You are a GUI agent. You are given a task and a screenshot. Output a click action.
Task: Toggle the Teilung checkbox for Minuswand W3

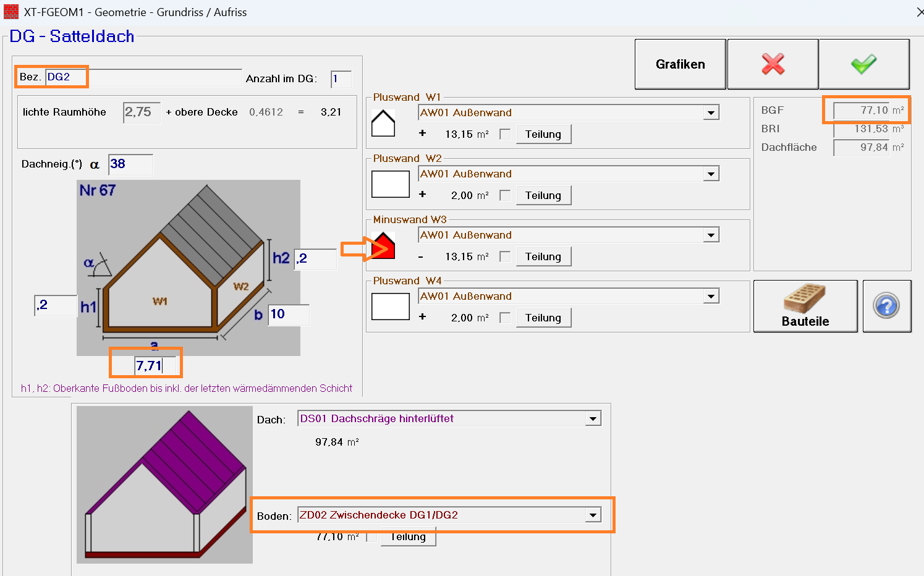click(x=505, y=256)
